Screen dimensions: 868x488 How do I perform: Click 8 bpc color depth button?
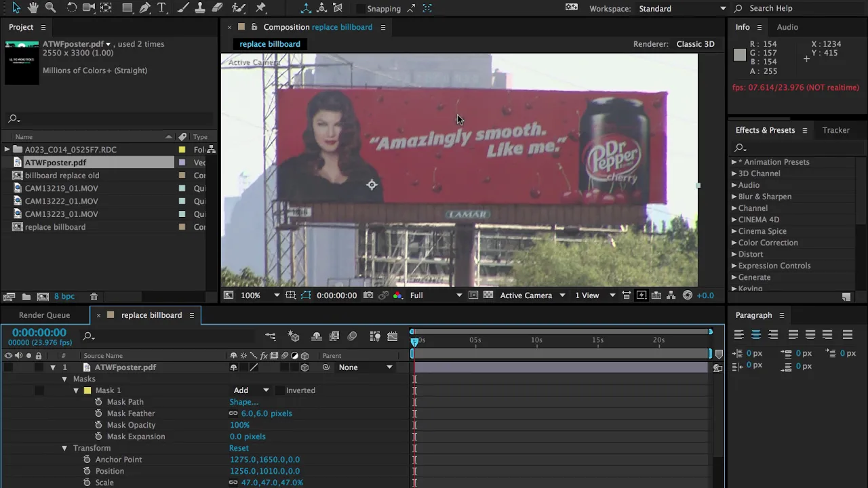64,297
